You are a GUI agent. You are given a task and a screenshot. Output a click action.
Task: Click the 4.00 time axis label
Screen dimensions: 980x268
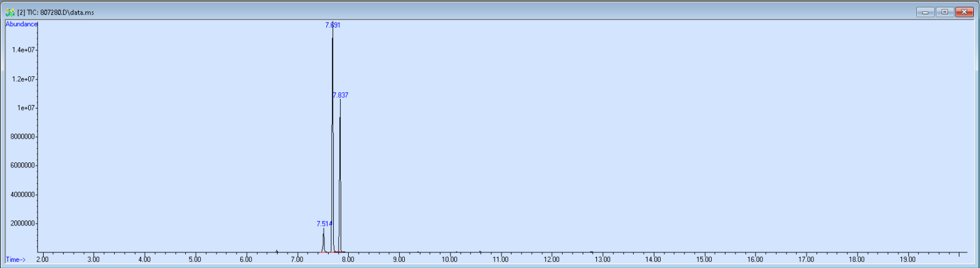click(144, 259)
